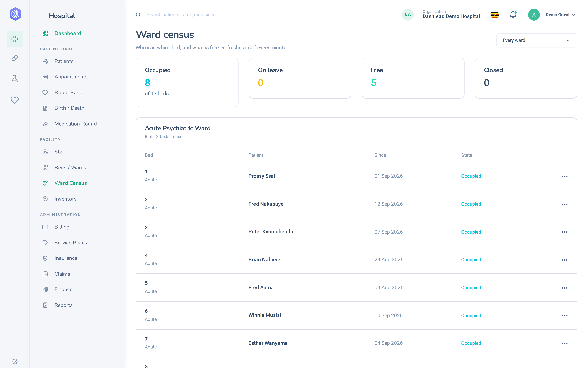The height and width of the screenshot is (368, 588).
Task: Click the Dashlead Demo Hospital organization name
Action: [x=451, y=16]
